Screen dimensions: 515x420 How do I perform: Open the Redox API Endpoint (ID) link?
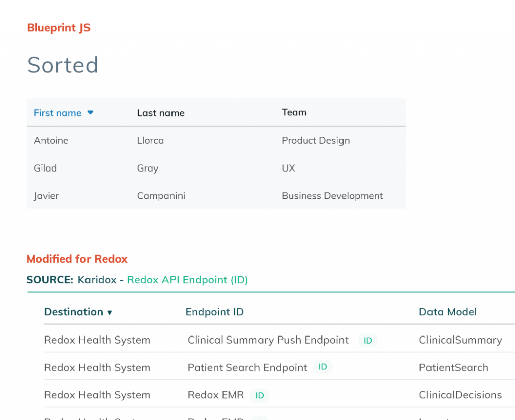pos(188,280)
